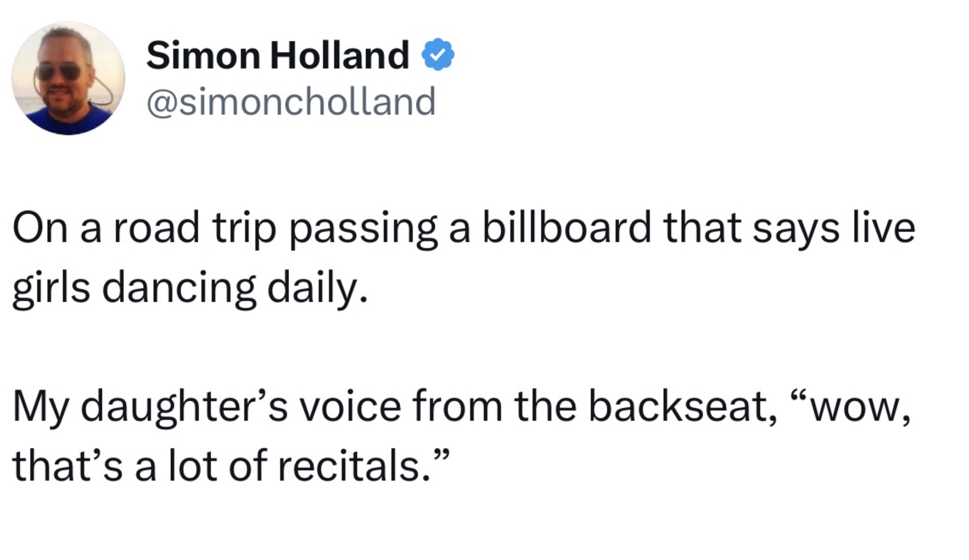969x560 pixels.
Task: Click the word "voice" in the tweet
Action: (350, 407)
